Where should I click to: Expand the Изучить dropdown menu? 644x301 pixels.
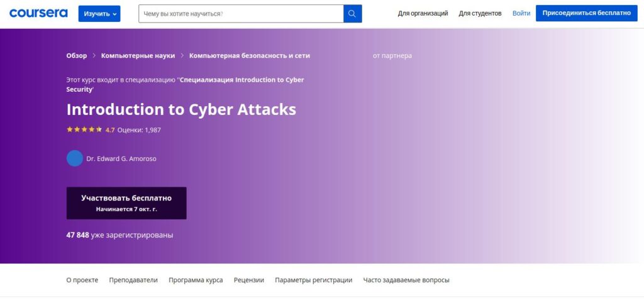99,14
